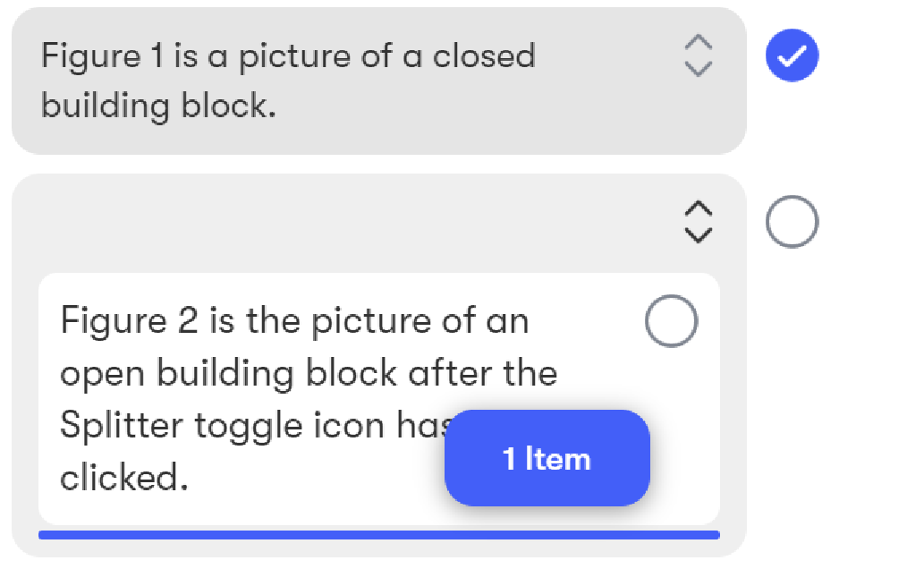Screen dimensions: 924x569
Task: Tick the empty circle inside the Figure 2 card
Action: pyautogui.click(x=671, y=321)
